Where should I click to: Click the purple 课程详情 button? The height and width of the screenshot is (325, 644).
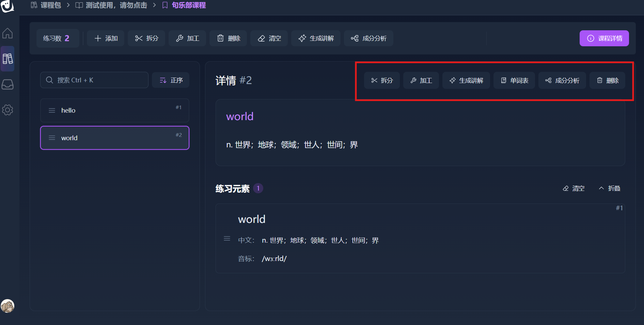click(604, 38)
